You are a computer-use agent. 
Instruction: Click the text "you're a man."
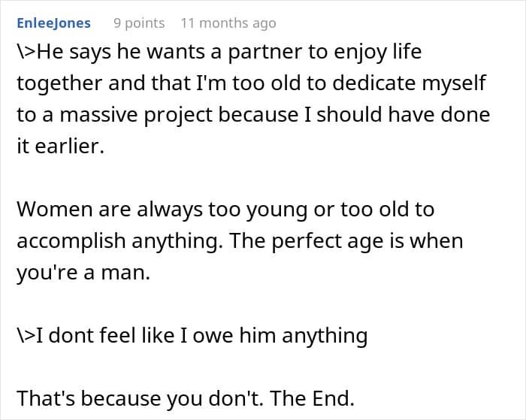point(84,273)
